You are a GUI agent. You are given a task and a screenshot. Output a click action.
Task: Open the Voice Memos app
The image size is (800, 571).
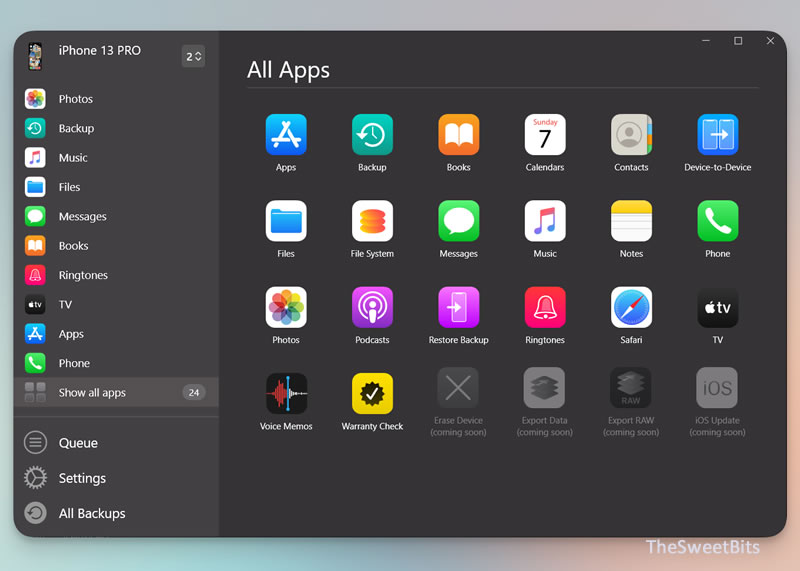[286, 393]
